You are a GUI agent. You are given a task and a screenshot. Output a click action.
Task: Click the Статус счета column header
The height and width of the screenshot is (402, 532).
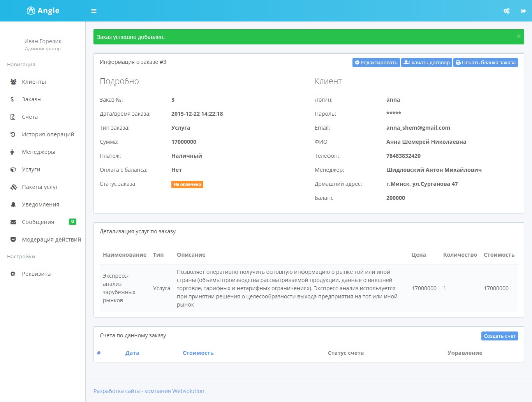tap(346, 353)
